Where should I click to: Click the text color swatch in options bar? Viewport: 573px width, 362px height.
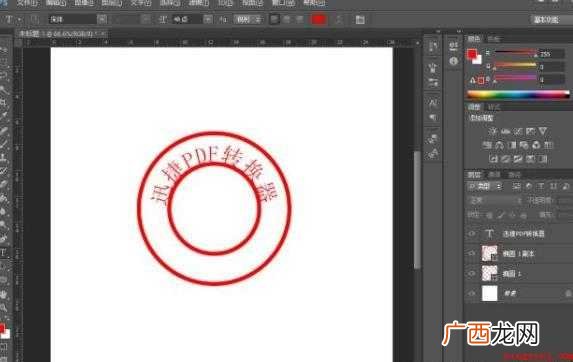coord(318,20)
